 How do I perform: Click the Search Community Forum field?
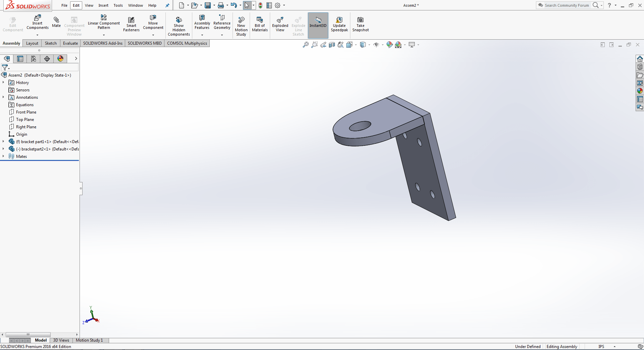pos(566,5)
